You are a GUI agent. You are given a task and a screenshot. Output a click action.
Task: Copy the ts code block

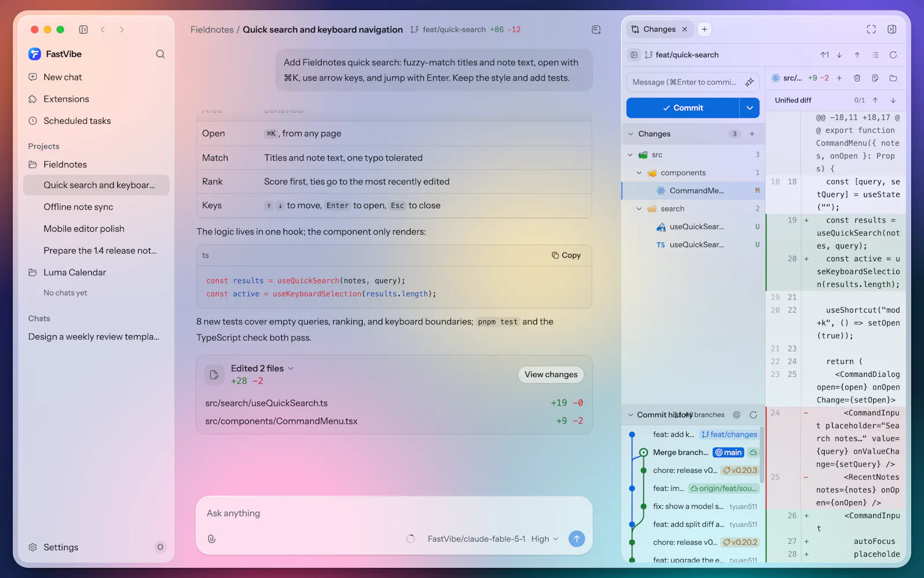point(566,255)
